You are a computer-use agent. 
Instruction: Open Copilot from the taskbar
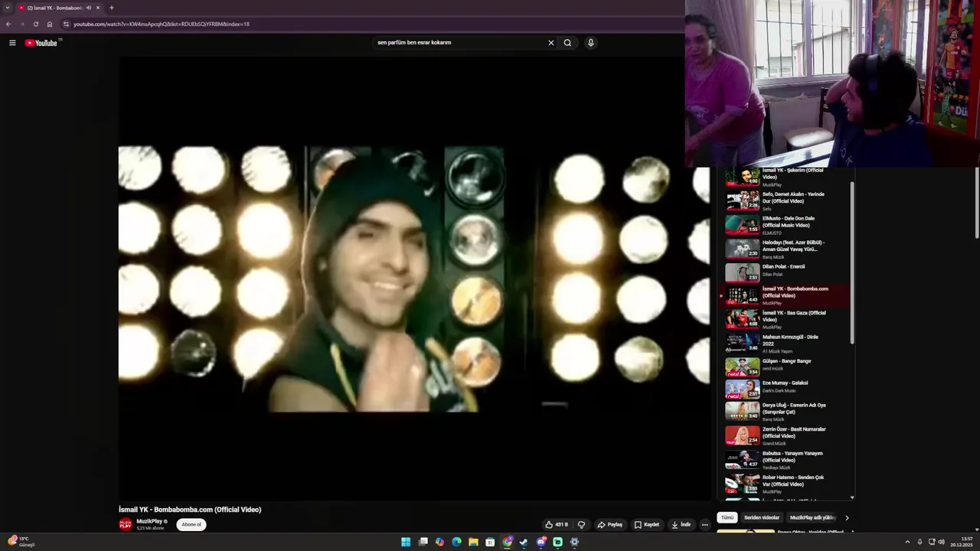pyautogui.click(x=439, y=542)
